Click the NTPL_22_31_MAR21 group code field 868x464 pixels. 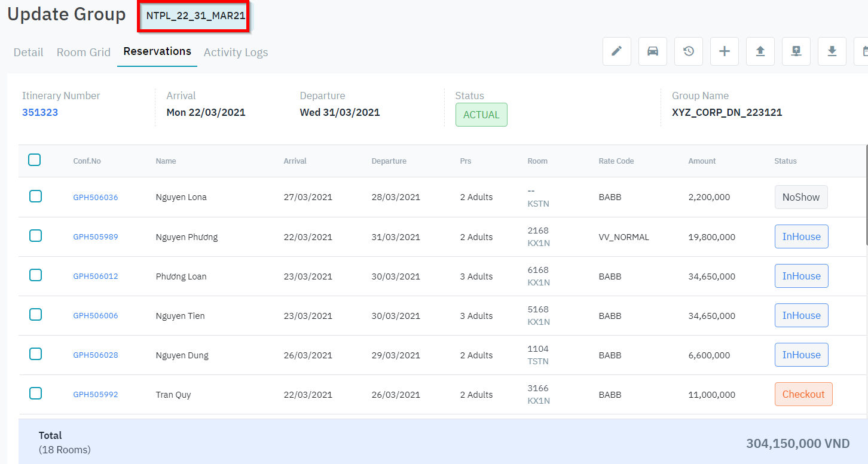(x=195, y=16)
